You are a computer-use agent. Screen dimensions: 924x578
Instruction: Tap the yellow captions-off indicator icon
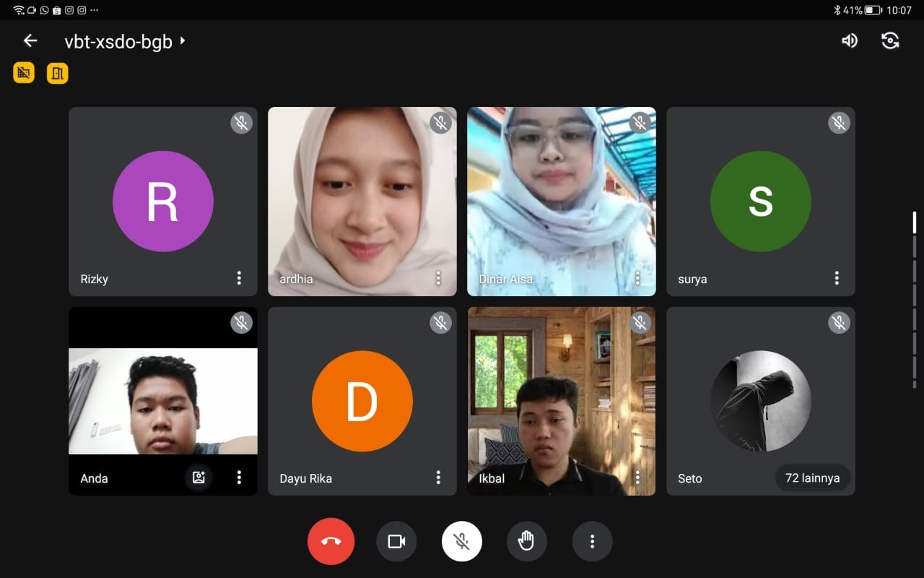24,72
